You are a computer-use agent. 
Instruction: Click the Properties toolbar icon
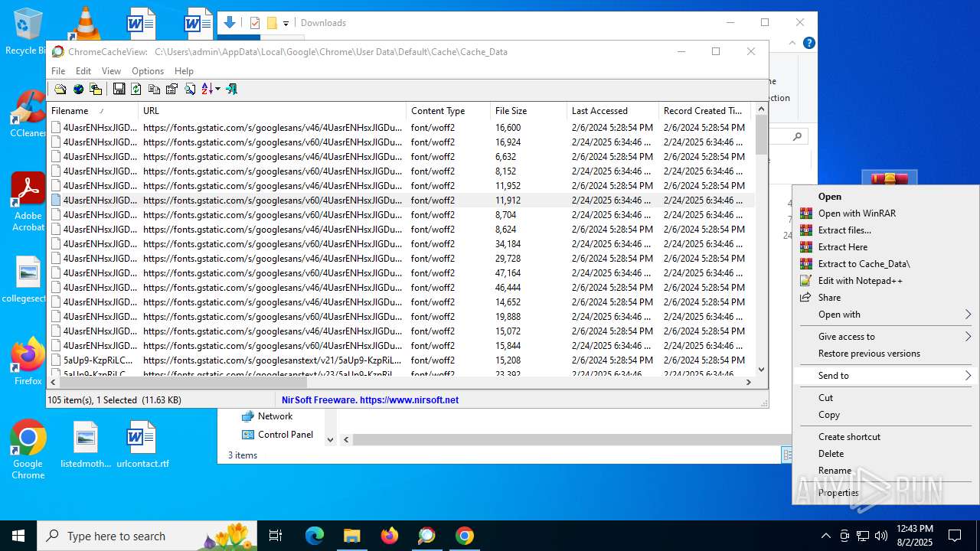point(171,90)
